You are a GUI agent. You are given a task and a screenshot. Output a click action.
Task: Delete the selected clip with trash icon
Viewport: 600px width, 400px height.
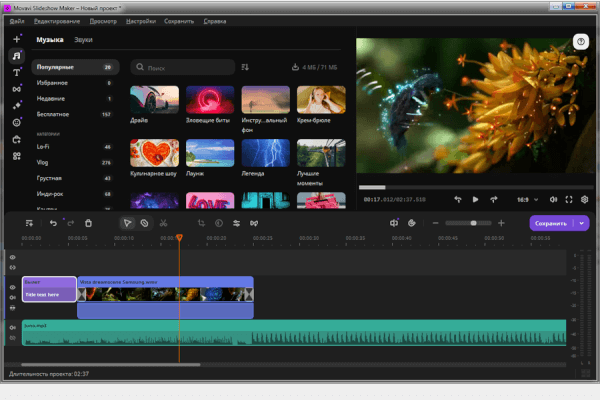(88, 223)
